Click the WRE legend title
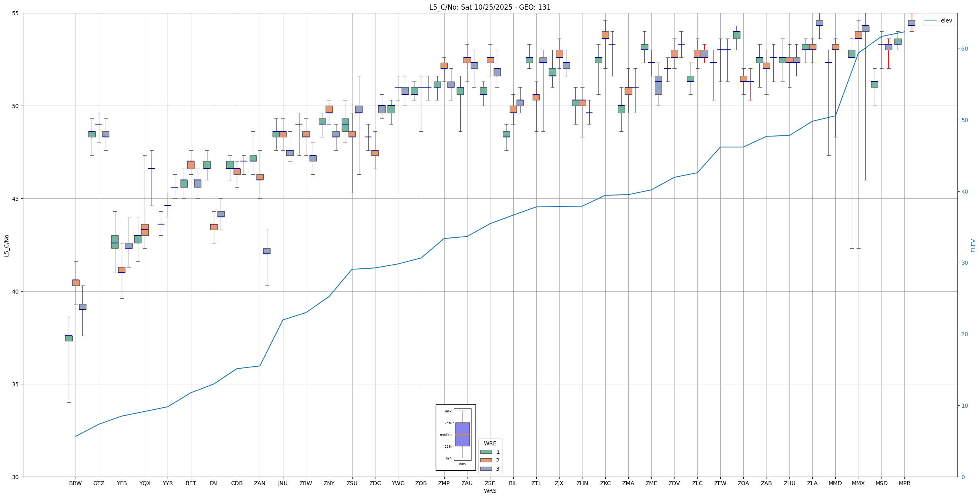Image resolution: width=980 pixels, height=498 pixels. [490, 443]
